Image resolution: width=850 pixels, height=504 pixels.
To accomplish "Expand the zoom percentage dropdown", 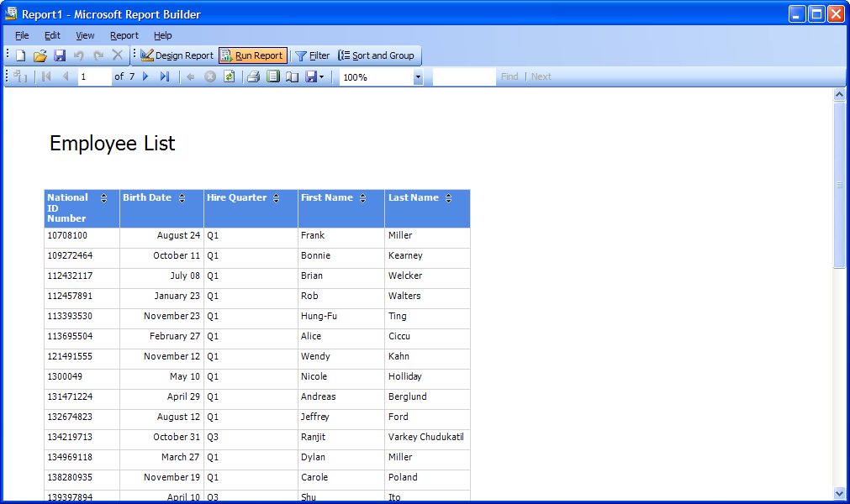I will click(418, 77).
